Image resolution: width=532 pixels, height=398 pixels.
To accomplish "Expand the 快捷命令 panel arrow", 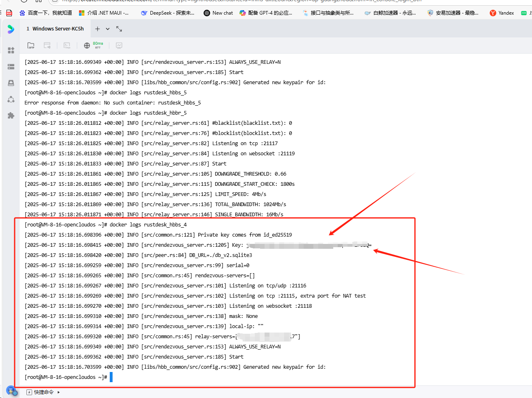I will pos(59,392).
